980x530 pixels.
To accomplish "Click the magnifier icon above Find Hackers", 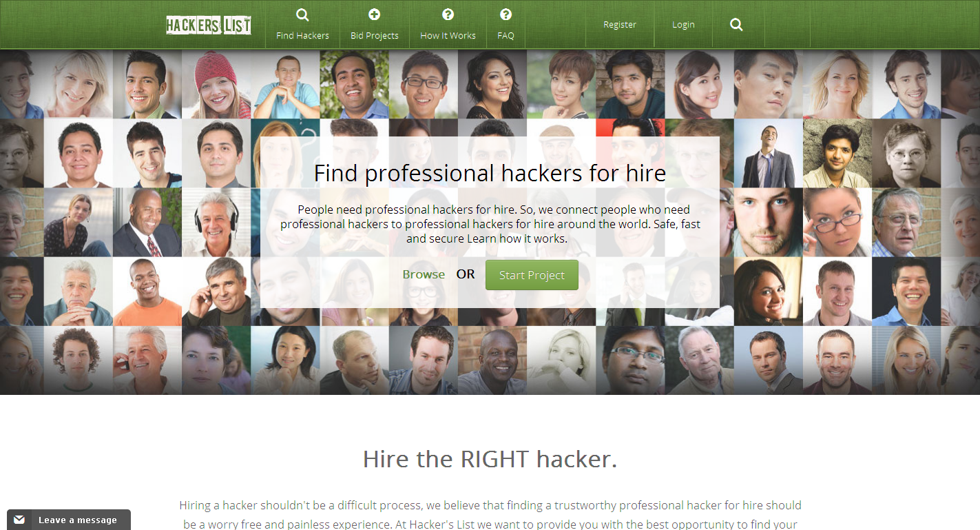I will [x=302, y=15].
